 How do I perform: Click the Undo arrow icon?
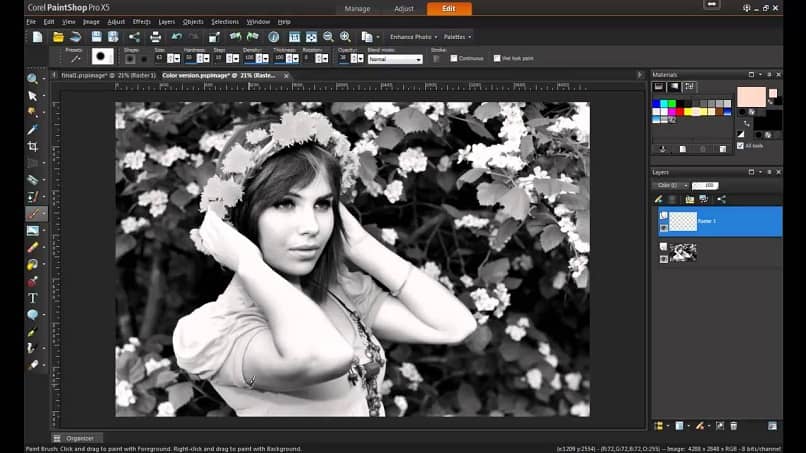coord(176,37)
